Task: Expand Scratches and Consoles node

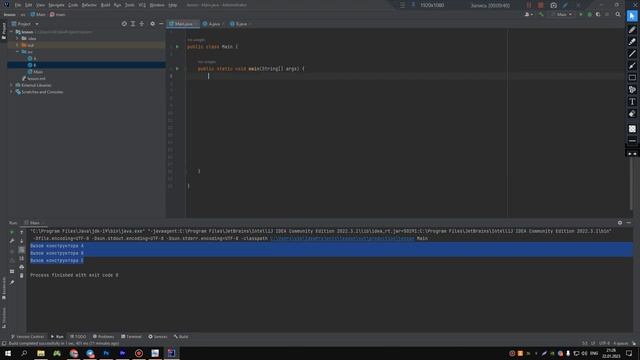Action: [11, 92]
